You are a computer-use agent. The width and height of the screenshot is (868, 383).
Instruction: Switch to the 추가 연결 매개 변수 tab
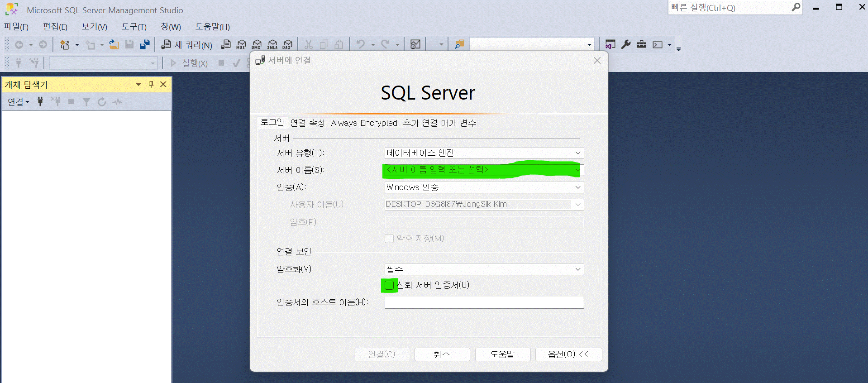[x=440, y=123]
